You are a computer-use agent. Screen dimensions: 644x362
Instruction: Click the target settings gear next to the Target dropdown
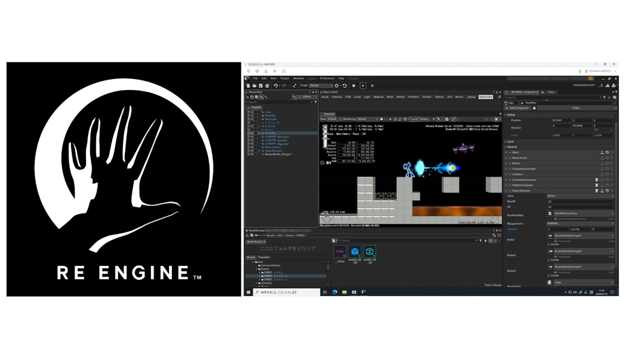coord(336,86)
